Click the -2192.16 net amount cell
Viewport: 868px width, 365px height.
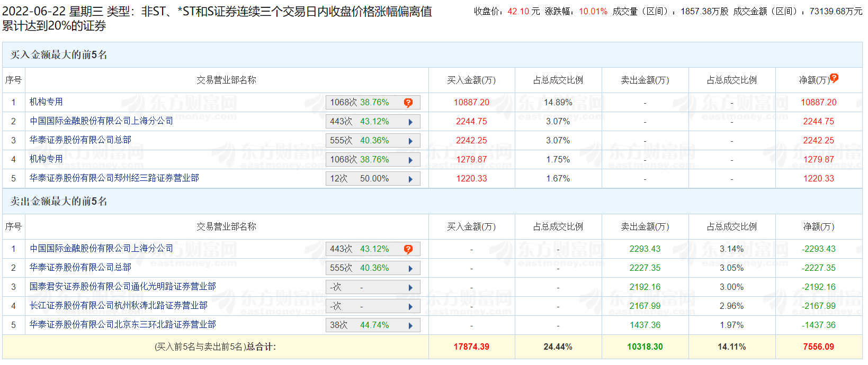[819, 287]
